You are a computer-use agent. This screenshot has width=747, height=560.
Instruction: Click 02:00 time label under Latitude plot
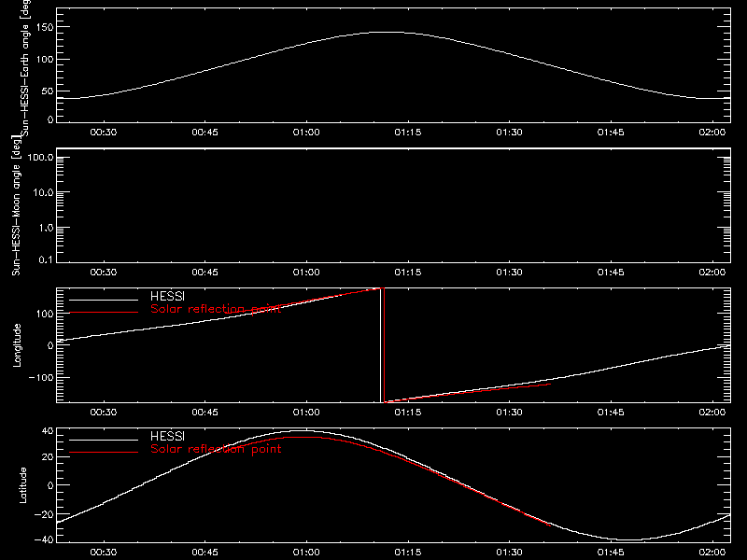712,552
